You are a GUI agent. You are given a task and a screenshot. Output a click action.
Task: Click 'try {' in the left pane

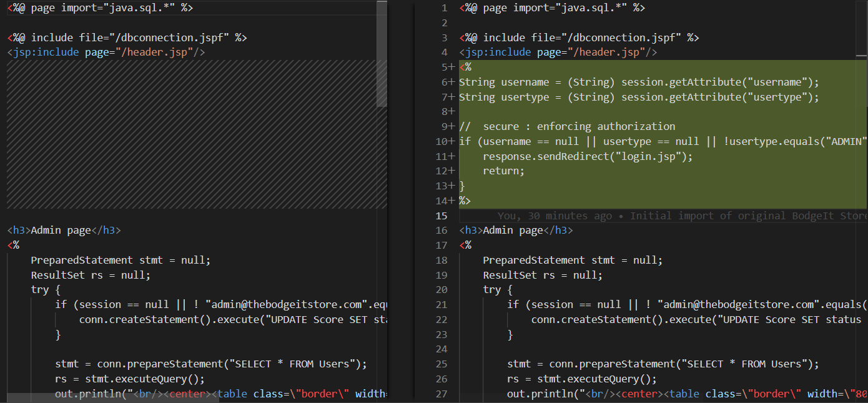tap(46, 290)
